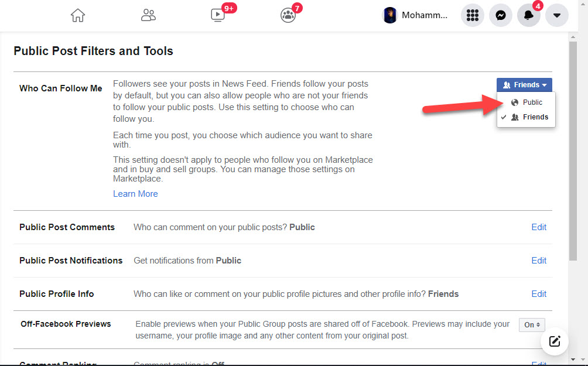Open the Friends icon in top bar
588x366 pixels.
(148, 16)
